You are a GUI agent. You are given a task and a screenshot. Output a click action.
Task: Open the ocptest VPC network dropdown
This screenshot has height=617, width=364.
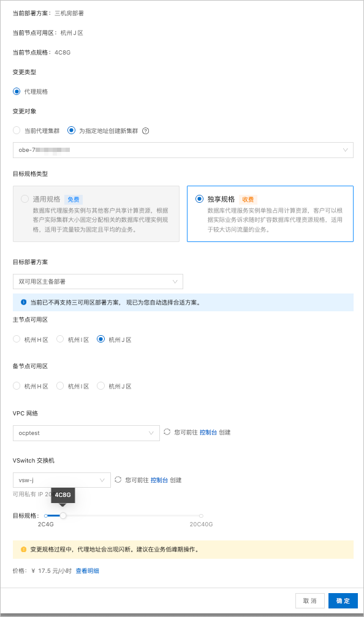(x=86, y=433)
